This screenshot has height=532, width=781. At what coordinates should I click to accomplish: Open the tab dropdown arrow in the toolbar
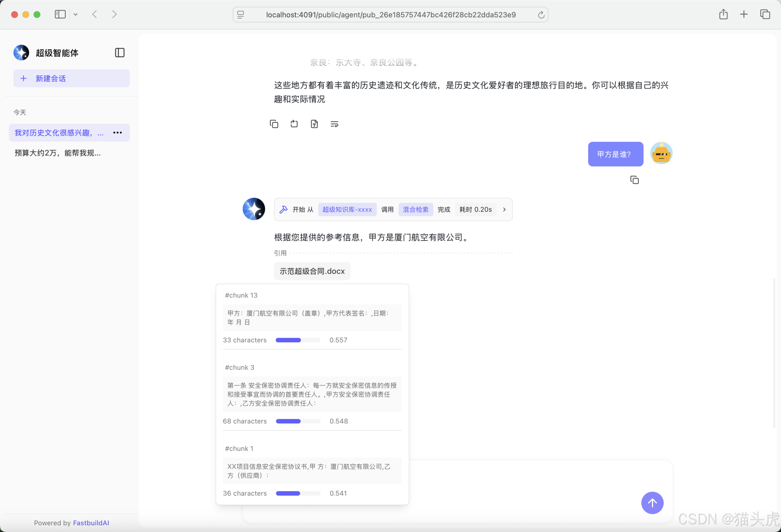76,14
